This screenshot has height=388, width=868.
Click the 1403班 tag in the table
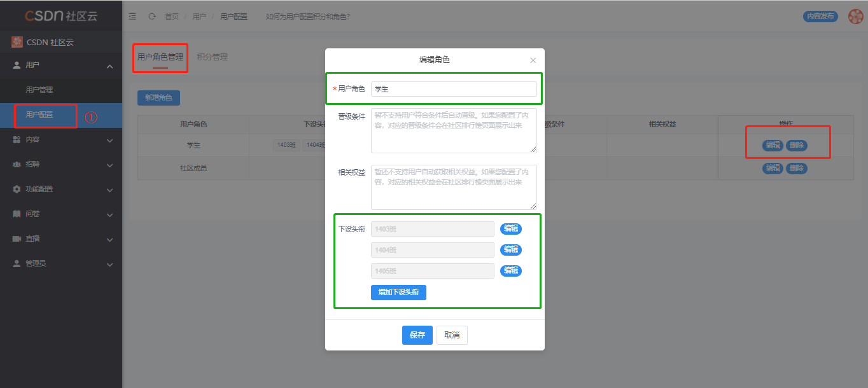[x=286, y=145]
